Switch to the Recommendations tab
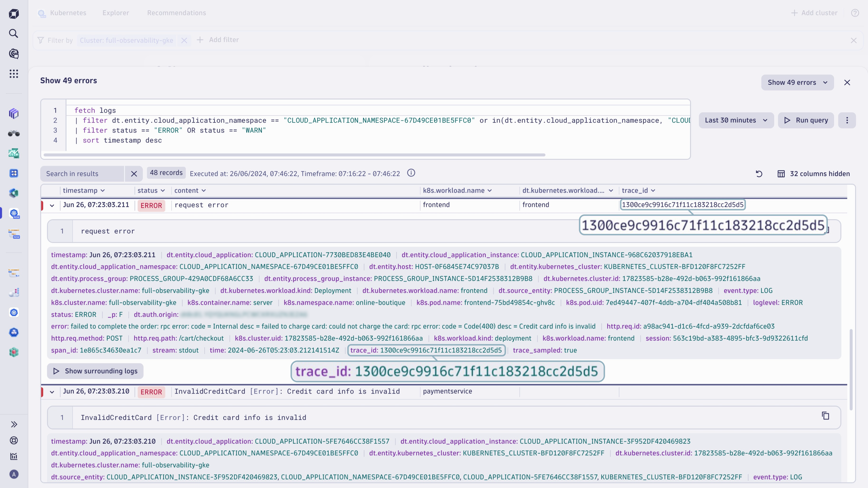This screenshot has height=488, width=868. [x=176, y=13]
